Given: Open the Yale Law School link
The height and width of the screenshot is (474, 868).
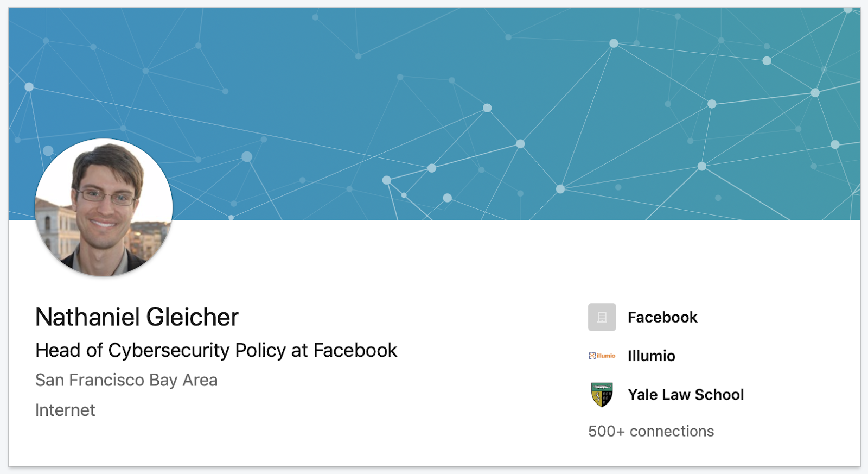Looking at the screenshot, I should [x=686, y=395].
